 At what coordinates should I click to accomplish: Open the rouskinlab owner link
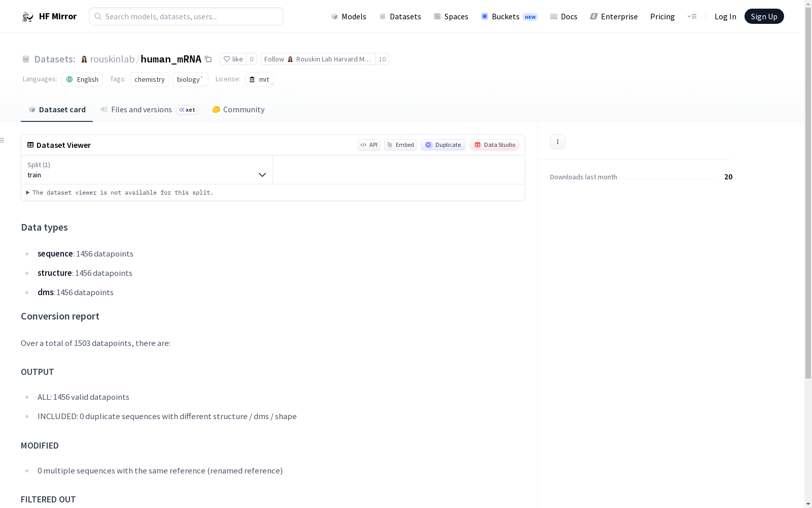[x=112, y=59]
